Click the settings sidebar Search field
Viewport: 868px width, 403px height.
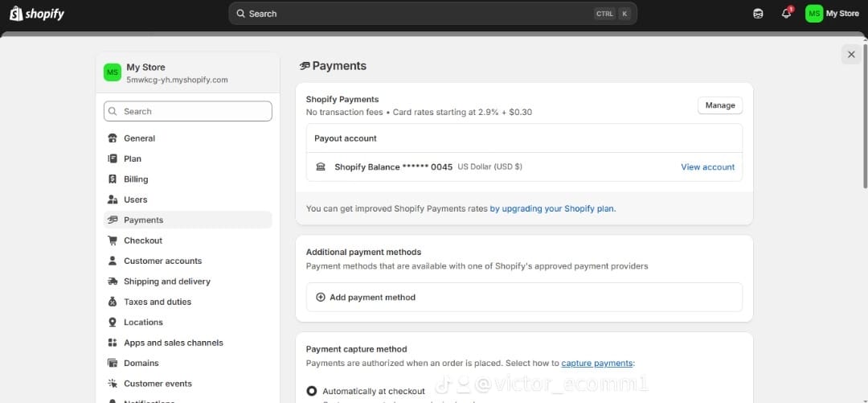coord(187,112)
